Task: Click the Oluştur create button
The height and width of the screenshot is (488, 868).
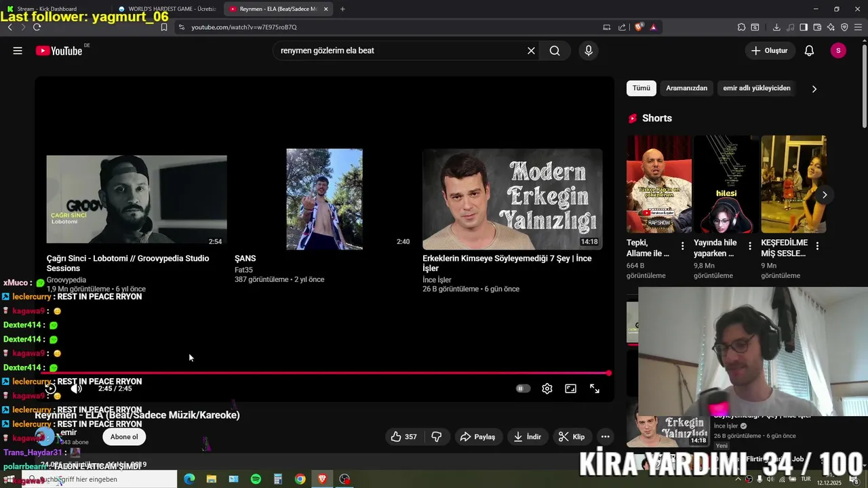Action: (x=770, y=51)
